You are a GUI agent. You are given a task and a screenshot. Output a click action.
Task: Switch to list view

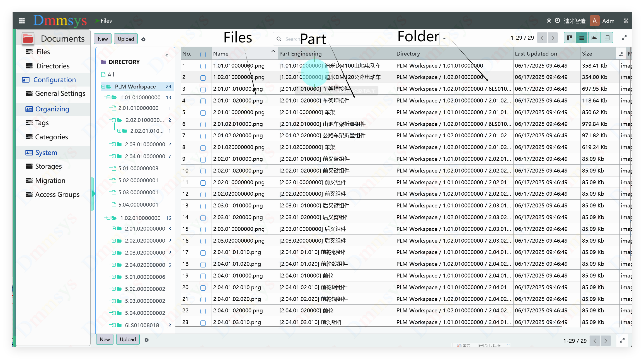click(582, 38)
